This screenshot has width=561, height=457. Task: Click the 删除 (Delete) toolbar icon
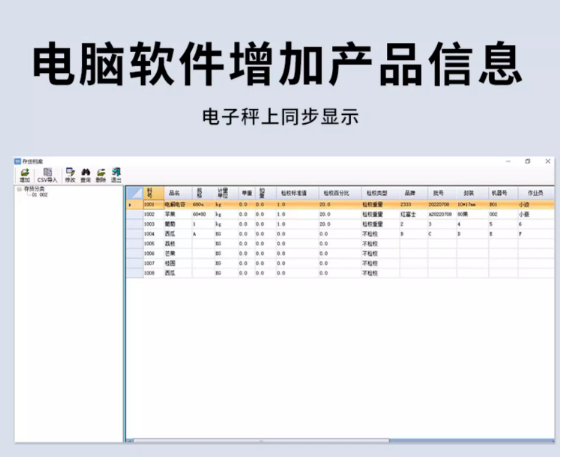point(101,175)
